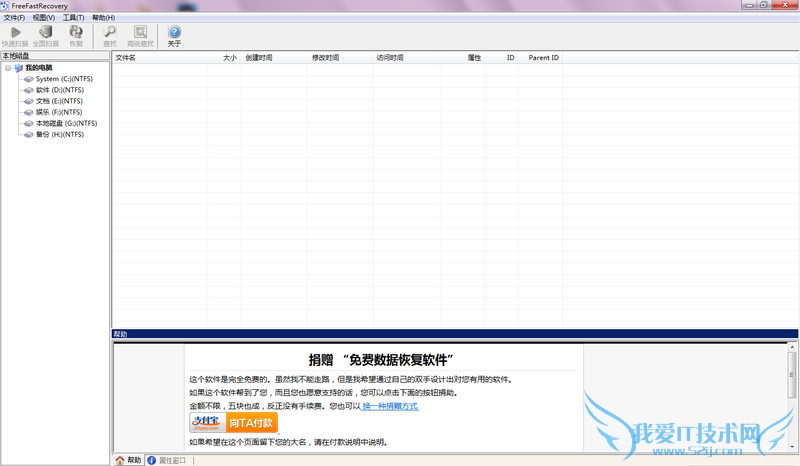The image size is (800, 466).
Task: Click the 关于 about question-mark icon
Action: (175, 35)
